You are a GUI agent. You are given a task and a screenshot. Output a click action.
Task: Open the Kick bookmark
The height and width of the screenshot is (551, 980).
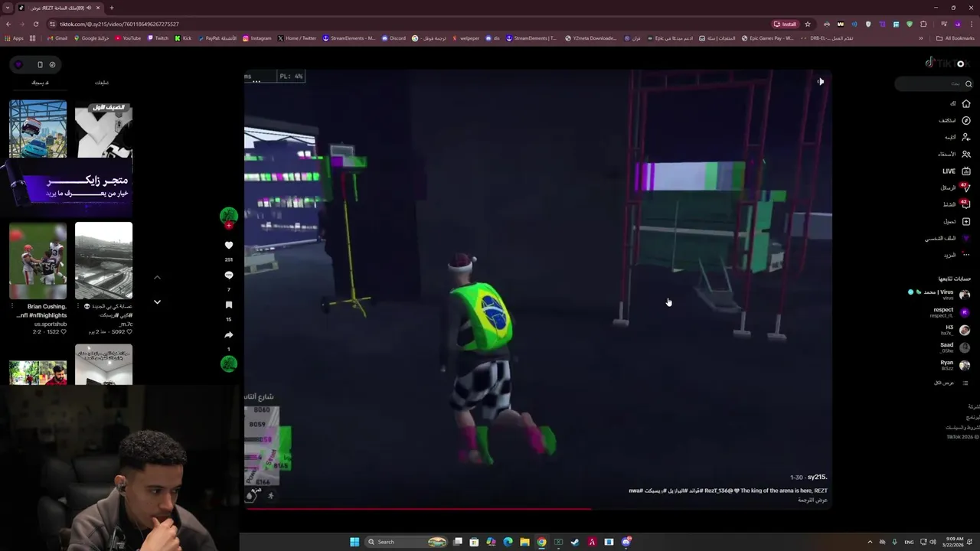[x=183, y=38]
